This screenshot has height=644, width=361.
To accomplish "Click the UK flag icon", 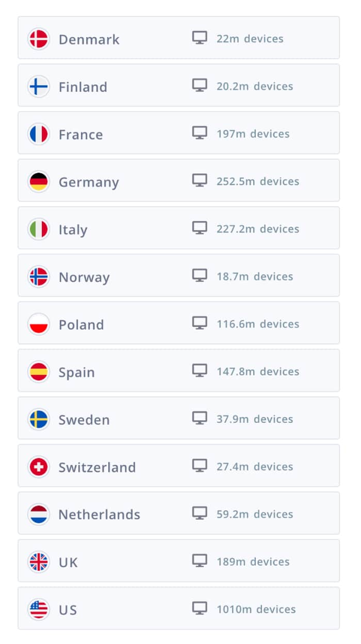I will click(39, 562).
